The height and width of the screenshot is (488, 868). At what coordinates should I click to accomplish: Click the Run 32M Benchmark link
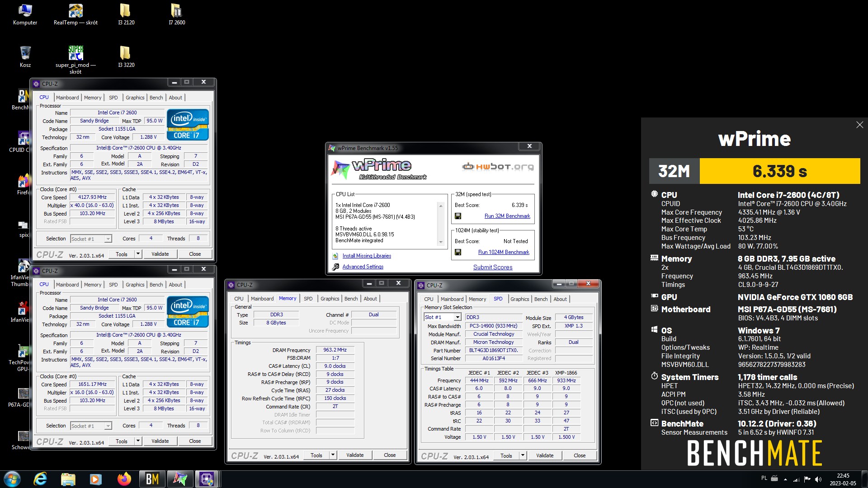pos(507,216)
